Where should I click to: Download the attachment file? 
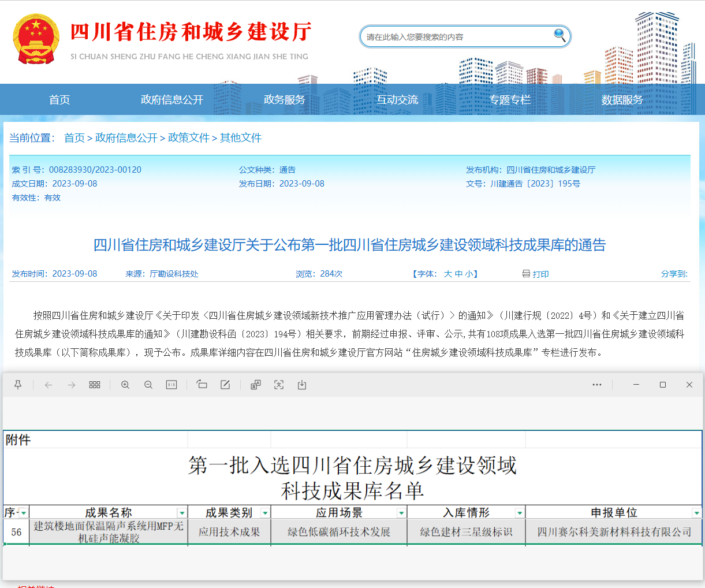[301, 384]
